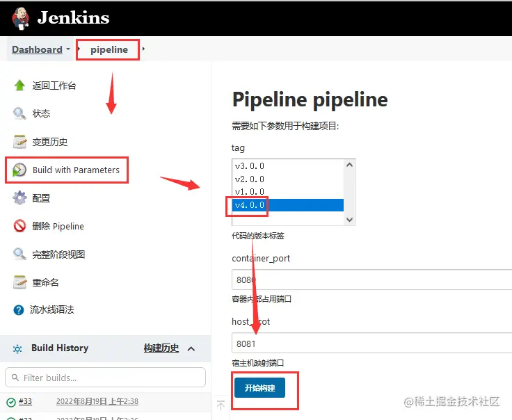Click the notepad icon beside 重命名

[19, 282]
